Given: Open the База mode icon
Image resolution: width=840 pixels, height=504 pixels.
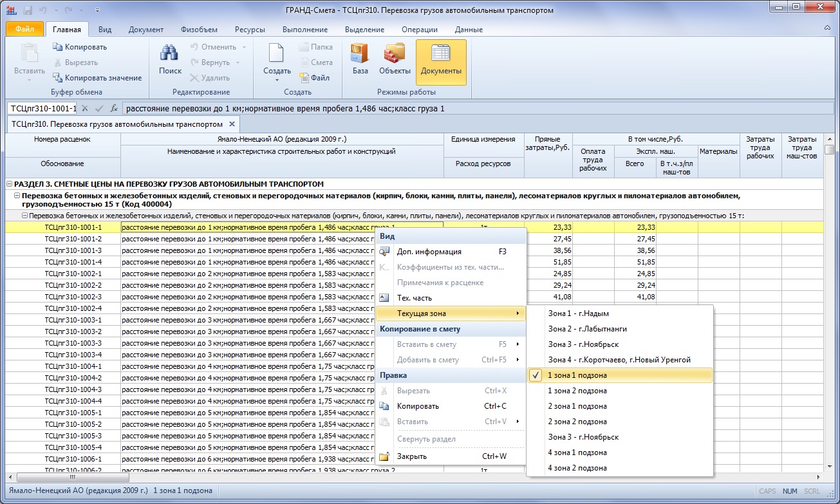Looking at the screenshot, I should click(360, 55).
